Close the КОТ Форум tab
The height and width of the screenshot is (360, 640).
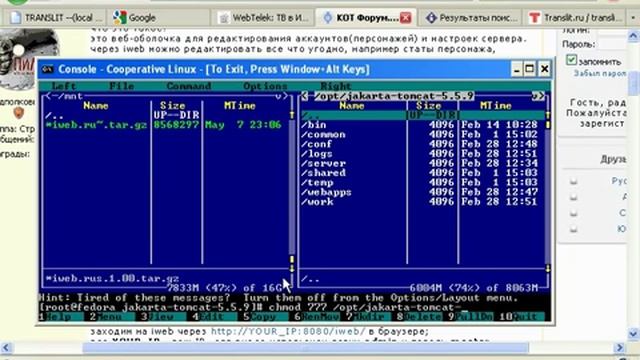point(405,18)
